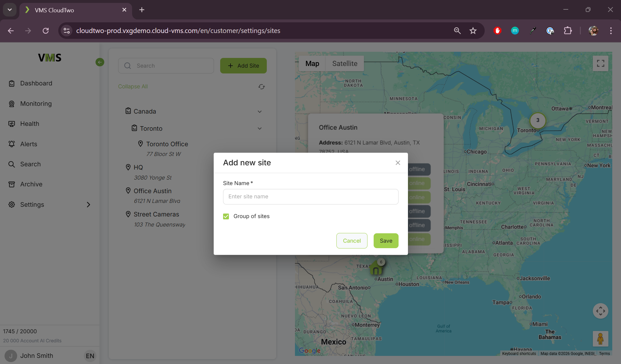Expand the Settings menu arrow
The image size is (621, 364).
click(x=88, y=204)
